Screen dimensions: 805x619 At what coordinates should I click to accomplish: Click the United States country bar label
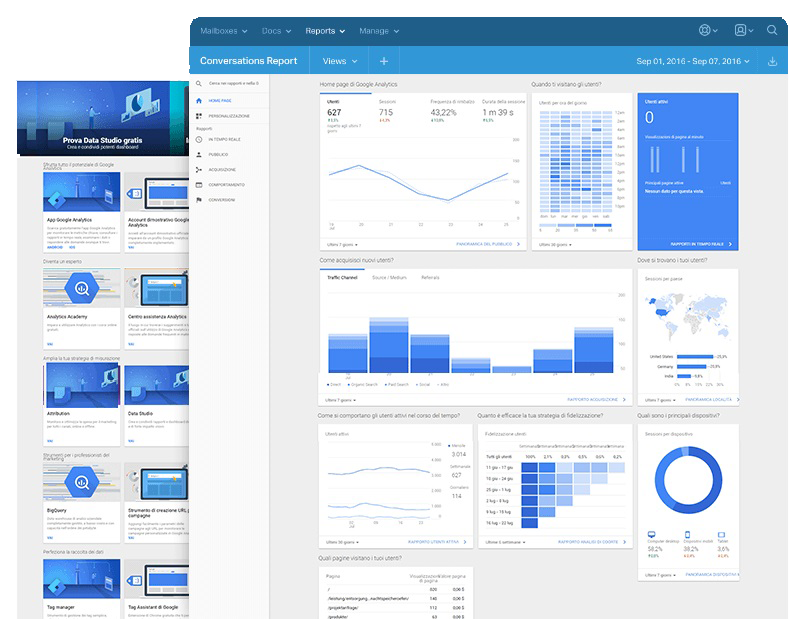coord(661,356)
